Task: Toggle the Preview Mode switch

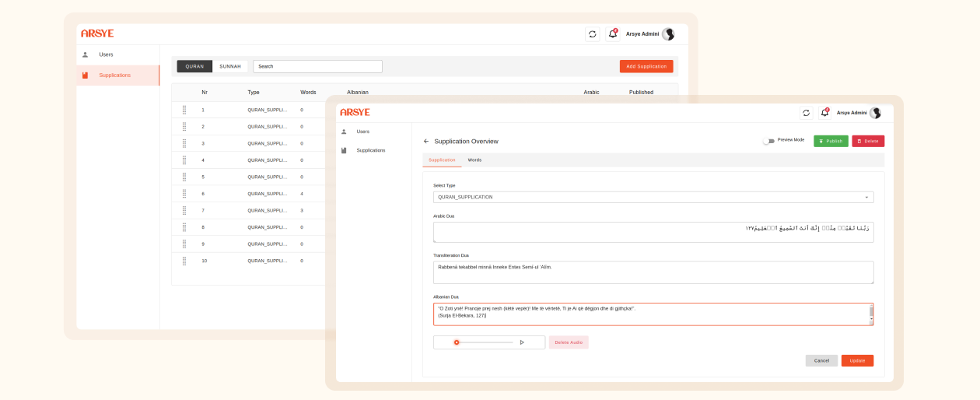Action: pyautogui.click(x=768, y=141)
